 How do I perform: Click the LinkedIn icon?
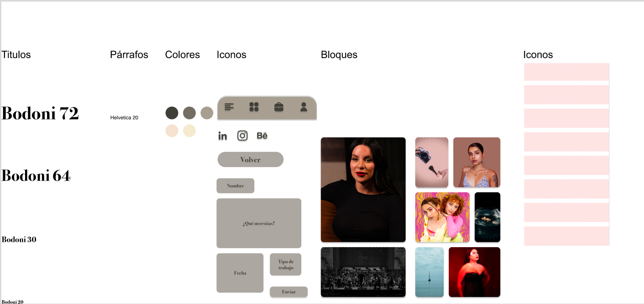(x=223, y=136)
